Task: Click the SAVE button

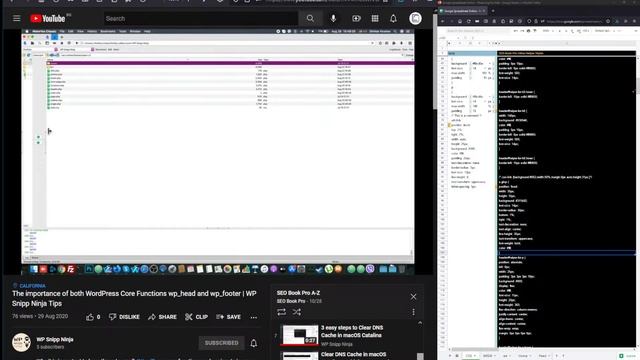Action: tap(229, 317)
